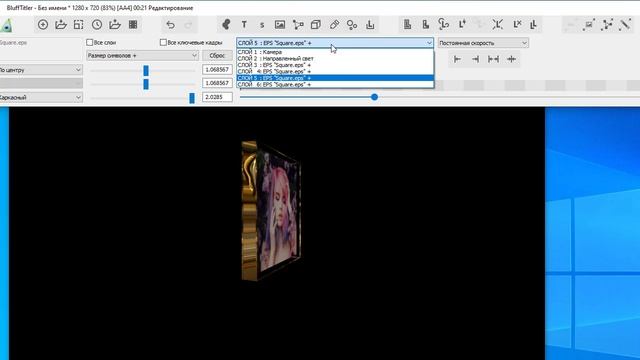
Task: Select СЛОЙ 1 : Камера from the list
Action: pyautogui.click(x=335, y=52)
